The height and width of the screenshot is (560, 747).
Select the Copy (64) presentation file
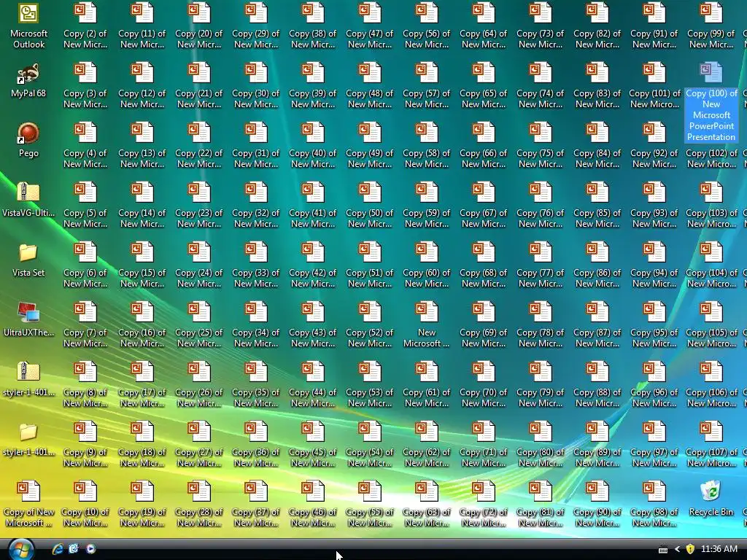coord(484,26)
